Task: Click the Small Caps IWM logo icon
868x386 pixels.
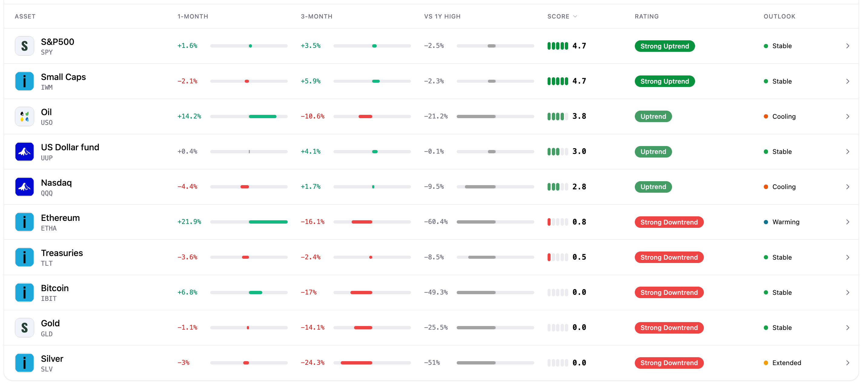Action: (x=25, y=81)
